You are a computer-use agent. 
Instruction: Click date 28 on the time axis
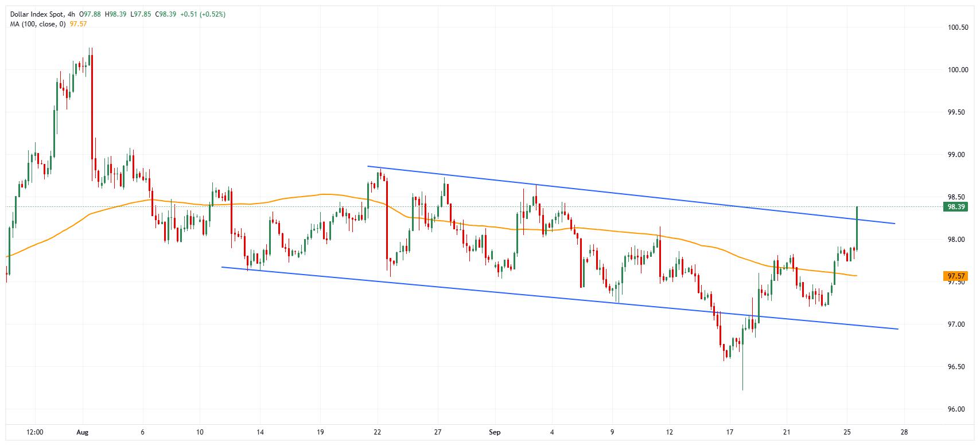pos(904,432)
